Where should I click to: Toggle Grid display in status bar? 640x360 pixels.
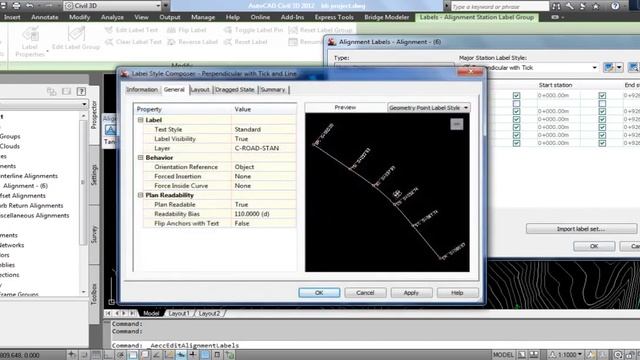click(x=96, y=355)
